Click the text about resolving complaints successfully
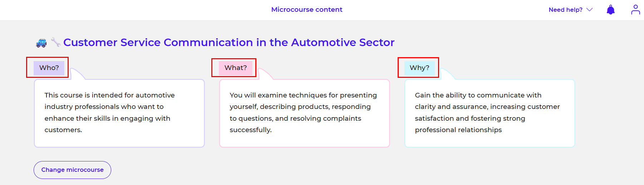 coord(295,119)
